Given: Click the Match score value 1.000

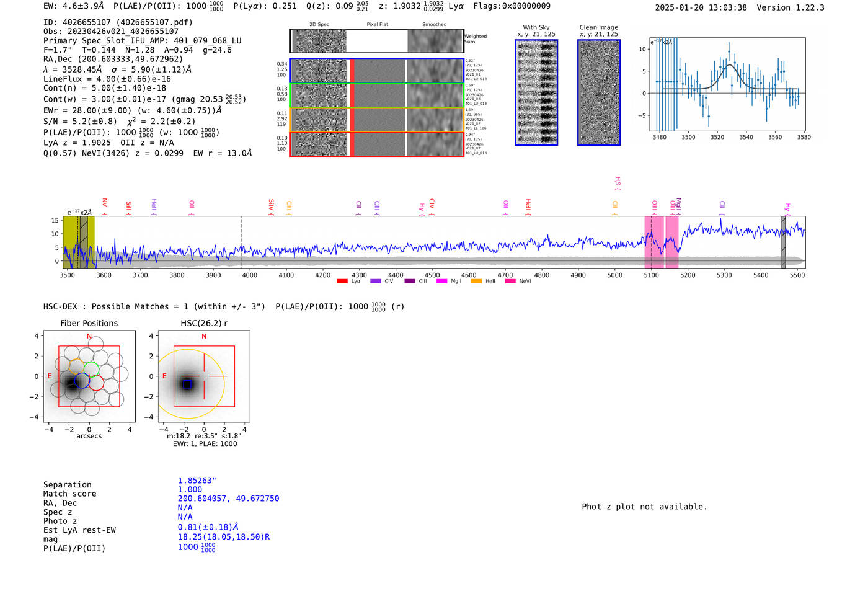Looking at the screenshot, I should pos(190,489).
